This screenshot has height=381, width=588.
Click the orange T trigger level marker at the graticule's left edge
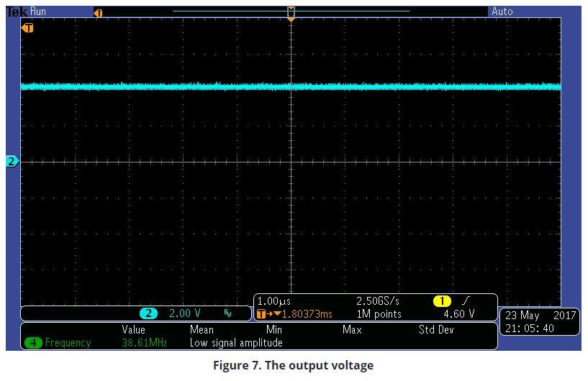pos(27,28)
